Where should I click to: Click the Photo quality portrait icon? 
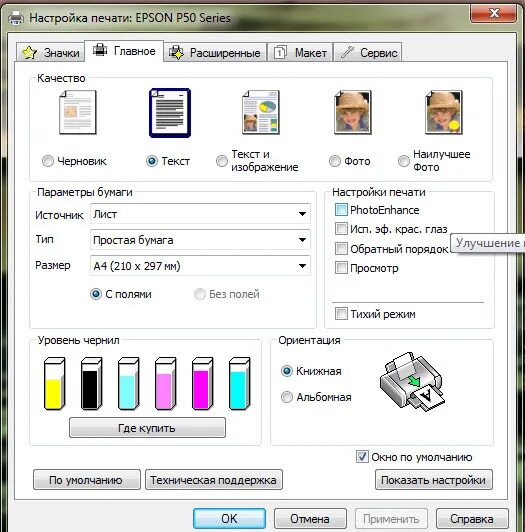(353, 112)
